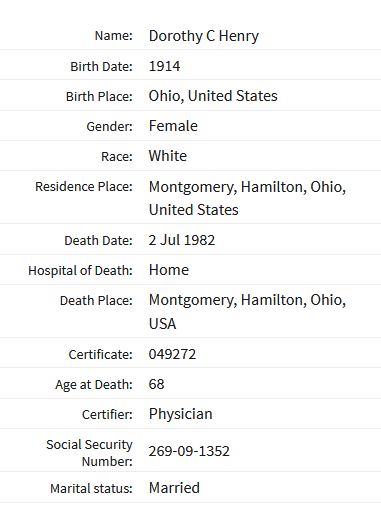This screenshot has height=509, width=381.
Task: Select the Ohio, United States birth place text
Action: point(213,96)
